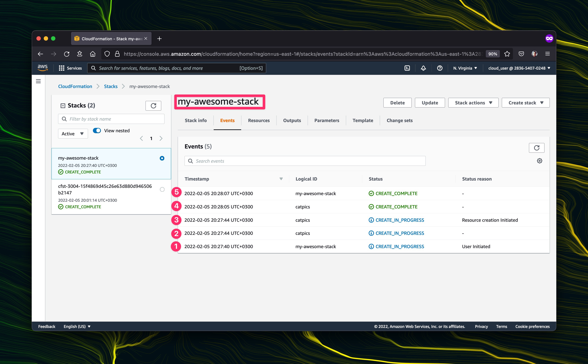Screen dimensions: 588x364
Task: Toggle the View nested switch
Action: pyautogui.click(x=97, y=130)
